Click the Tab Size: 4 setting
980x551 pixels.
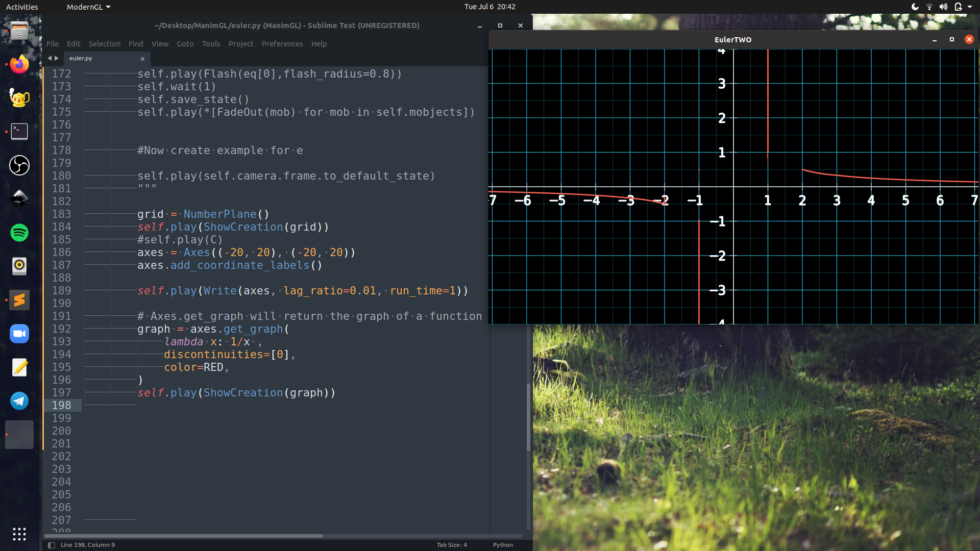pyautogui.click(x=451, y=544)
